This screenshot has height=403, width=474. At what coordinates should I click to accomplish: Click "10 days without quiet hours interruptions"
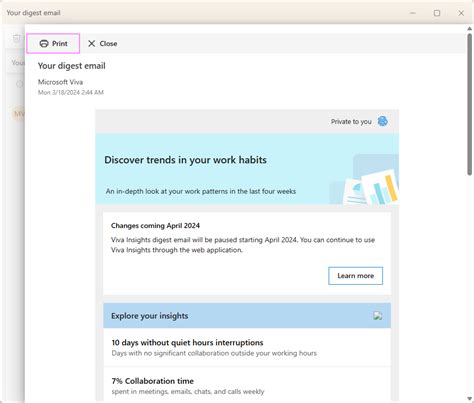pos(187,342)
